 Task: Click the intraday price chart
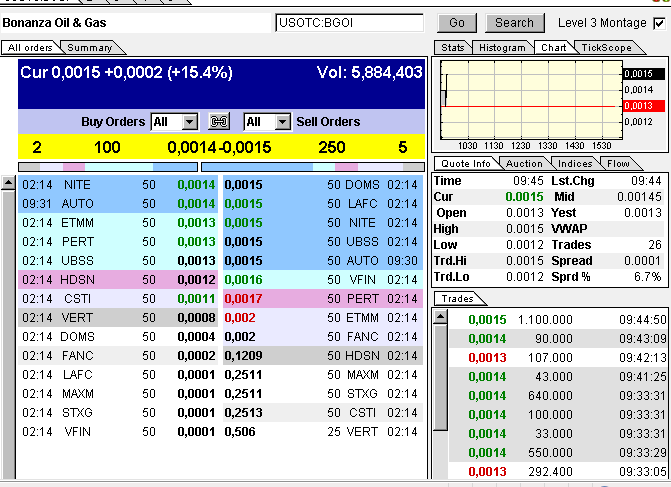(531, 101)
